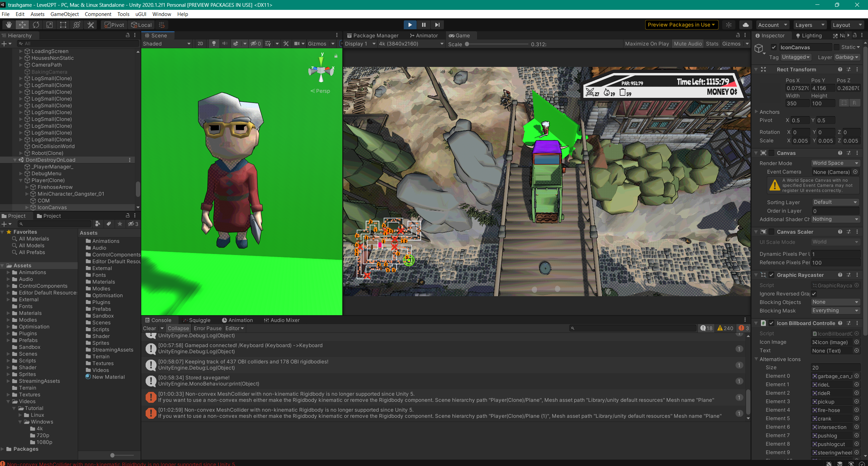Screen dimensions: 868x466
Task: Switch to the Animator tab
Action: click(x=423, y=35)
